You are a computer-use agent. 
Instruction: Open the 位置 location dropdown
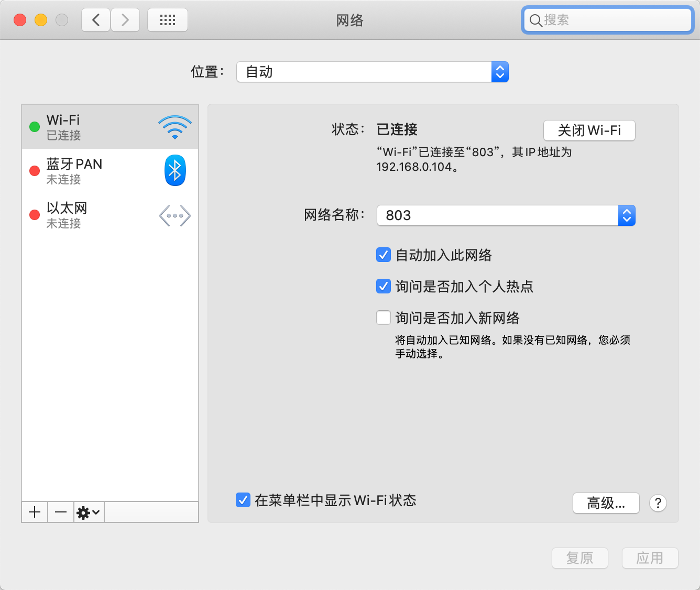click(x=373, y=72)
